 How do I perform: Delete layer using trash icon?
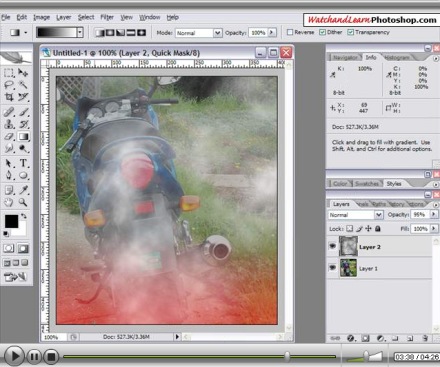(x=425, y=338)
